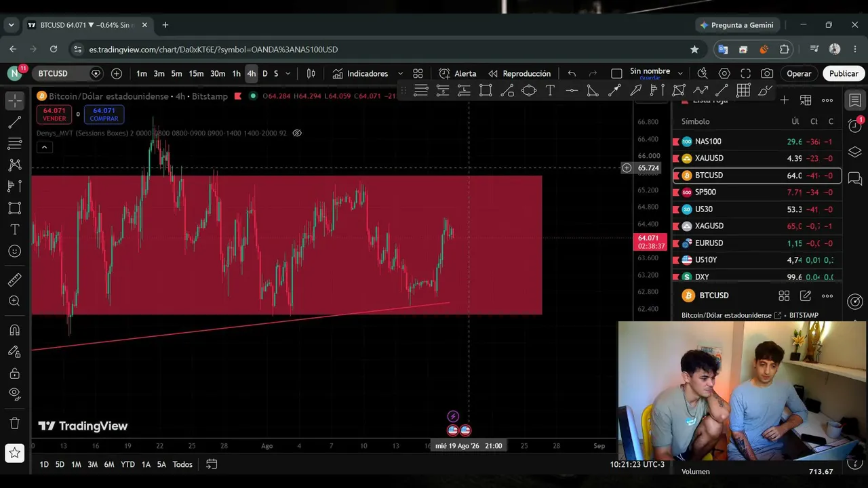Screen dimensions: 868x488
Task: Open the Sin nombre layout dropdown arrow
Action: 680,73
